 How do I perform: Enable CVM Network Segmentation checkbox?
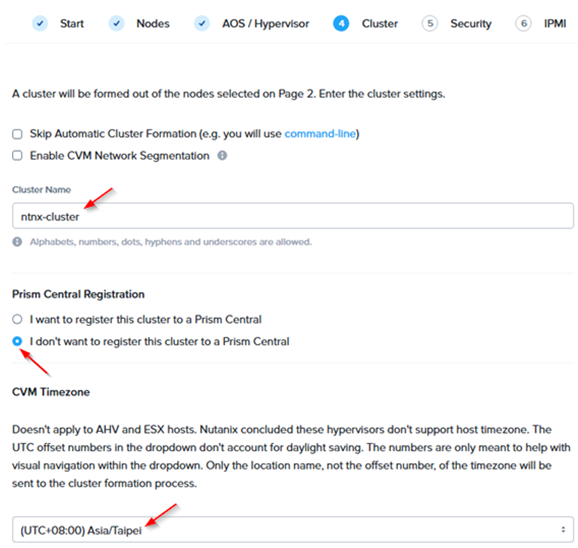point(17,156)
